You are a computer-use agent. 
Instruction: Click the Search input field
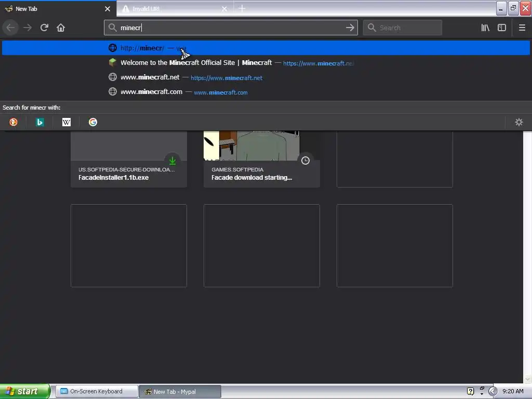coord(403,28)
